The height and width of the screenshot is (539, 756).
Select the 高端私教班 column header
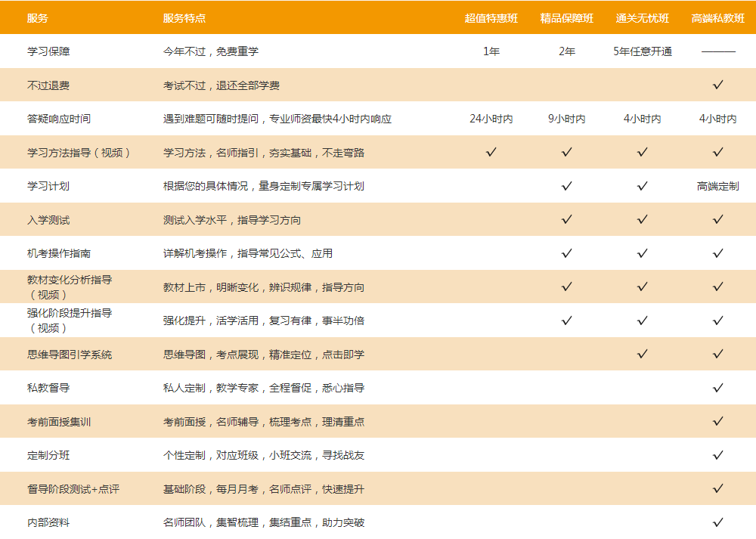[x=718, y=18]
